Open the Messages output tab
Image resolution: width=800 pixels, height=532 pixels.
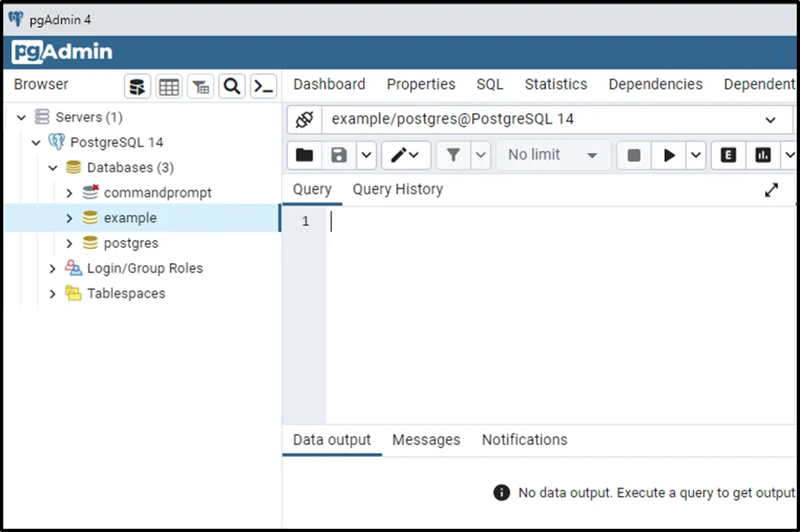point(426,440)
